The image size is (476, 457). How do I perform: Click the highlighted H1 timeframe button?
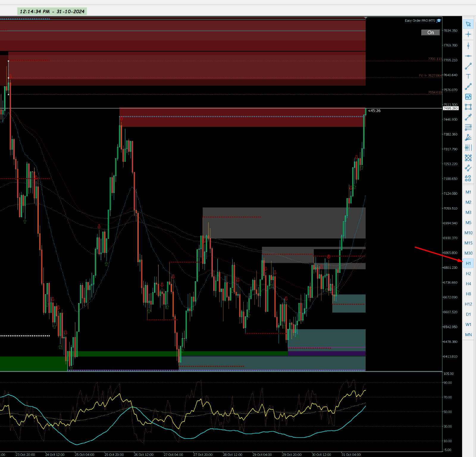click(x=468, y=263)
